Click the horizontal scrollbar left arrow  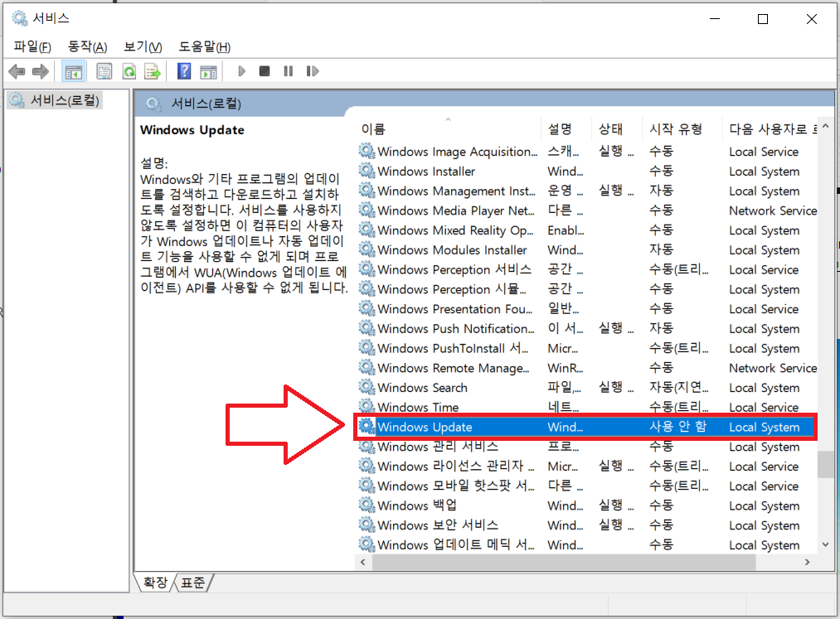(363, 562)
